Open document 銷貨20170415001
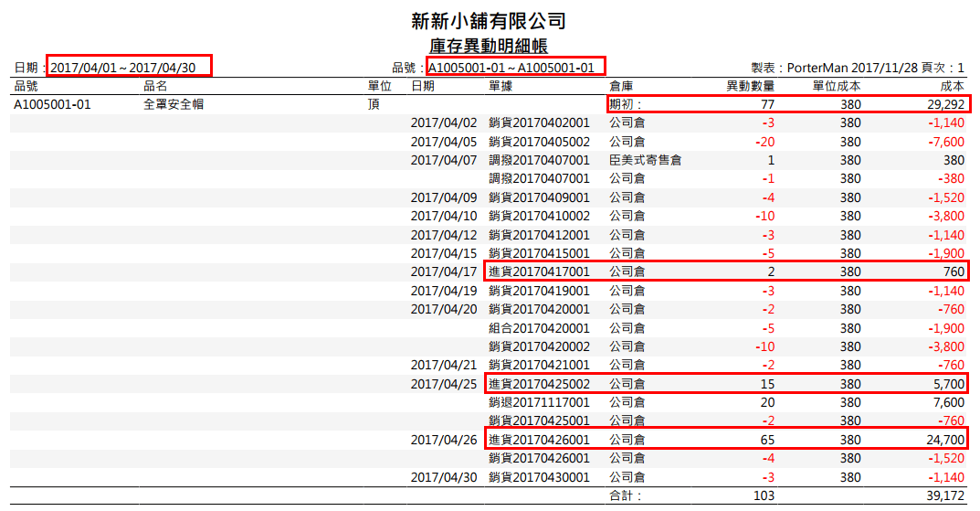 click(x=539, y=253)
